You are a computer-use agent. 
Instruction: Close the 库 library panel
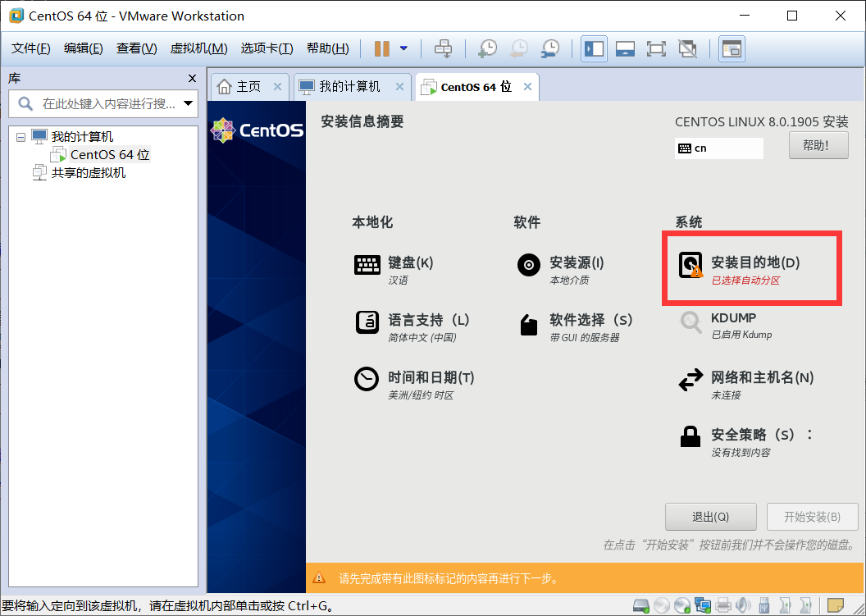(x=192, y=79)
